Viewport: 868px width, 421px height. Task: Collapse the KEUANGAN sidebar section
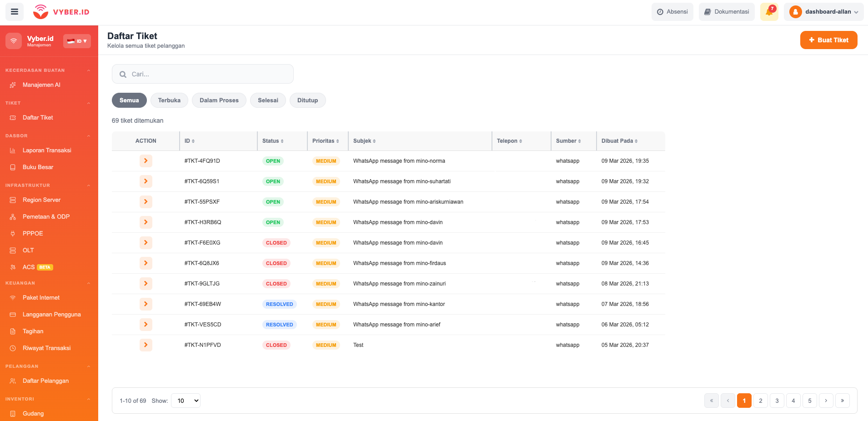pyautogui.click(x=88, y=283)
